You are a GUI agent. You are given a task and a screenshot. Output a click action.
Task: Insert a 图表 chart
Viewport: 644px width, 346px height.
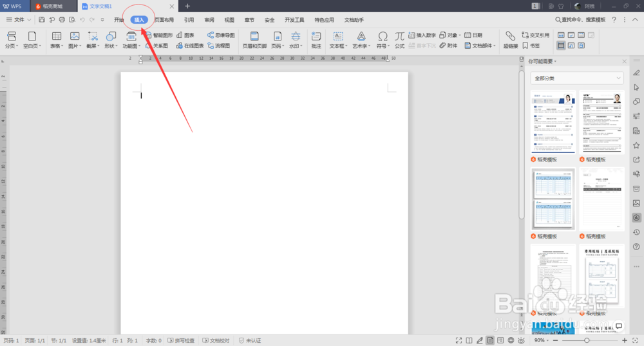tap(185, 35)
